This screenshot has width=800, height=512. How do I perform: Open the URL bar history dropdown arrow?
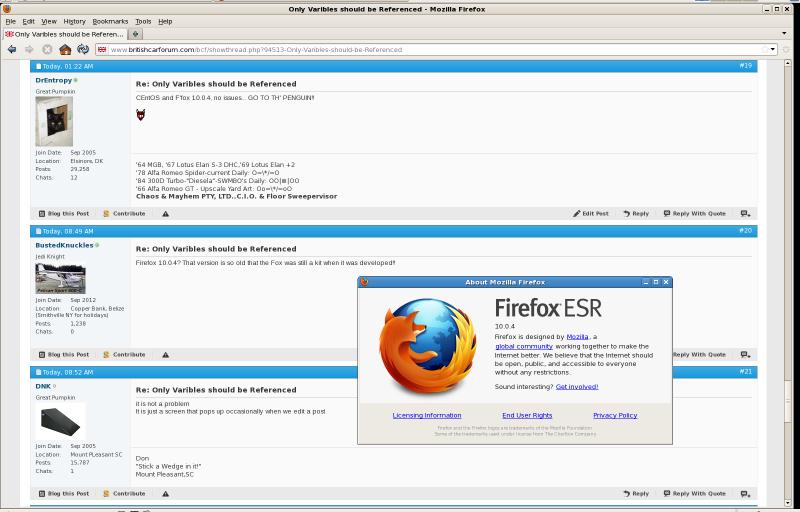click(x=770, y=49)
